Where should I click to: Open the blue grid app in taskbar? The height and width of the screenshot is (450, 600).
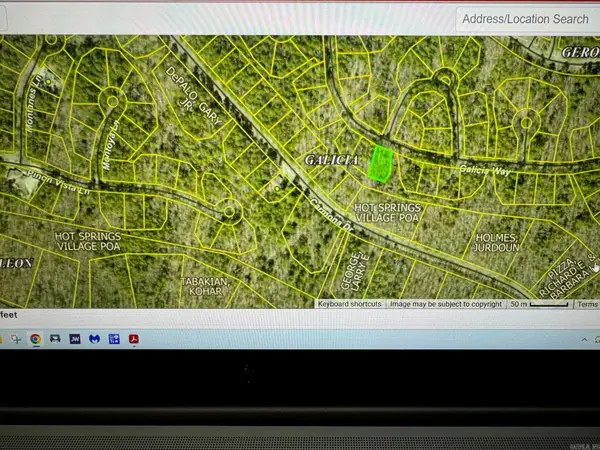(x=113, y=340)
